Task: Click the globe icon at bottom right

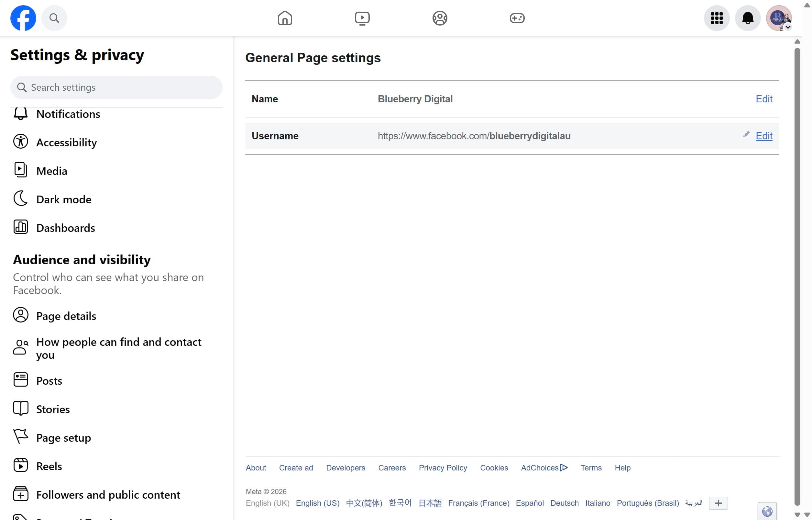Action: [x=767, y=512]
